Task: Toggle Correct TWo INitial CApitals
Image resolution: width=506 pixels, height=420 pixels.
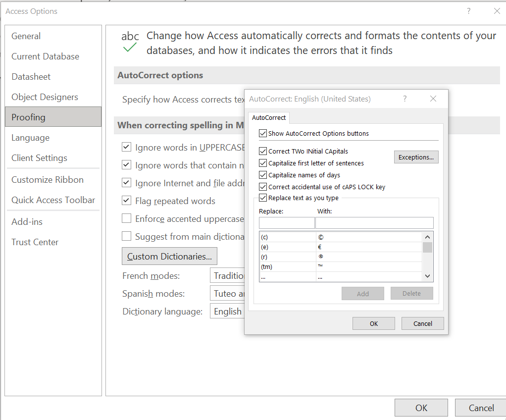Action: (263, 151)
